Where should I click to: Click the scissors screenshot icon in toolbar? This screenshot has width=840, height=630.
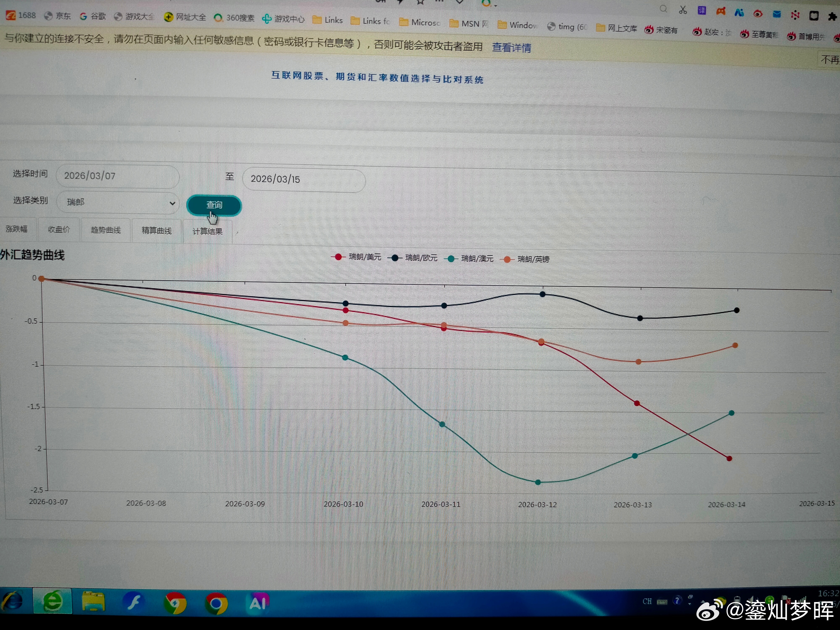click(682, 10)
